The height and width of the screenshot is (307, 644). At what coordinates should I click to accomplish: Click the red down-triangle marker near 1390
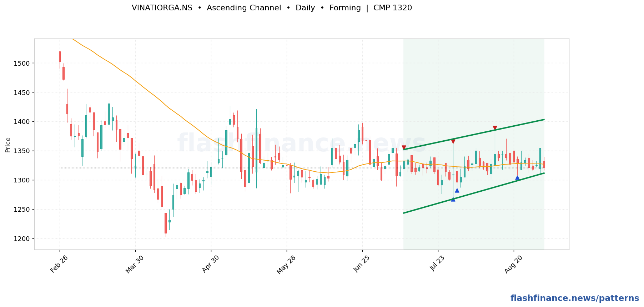(x=495, y=128)
